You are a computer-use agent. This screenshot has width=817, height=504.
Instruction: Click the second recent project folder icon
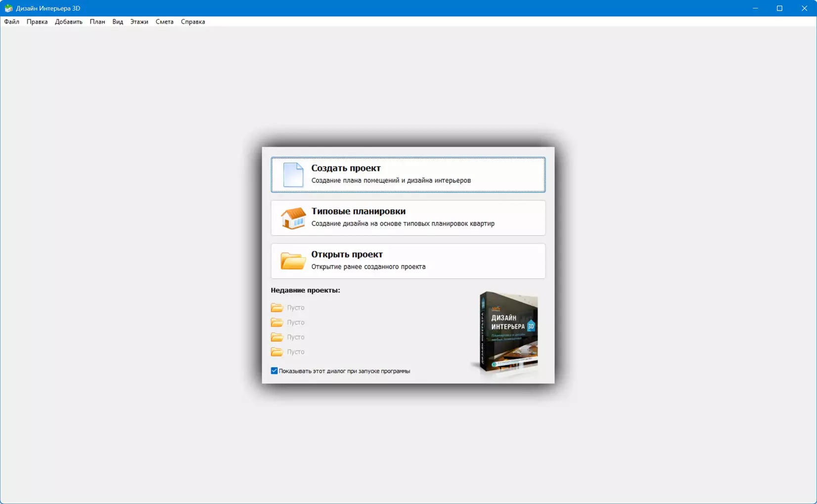click(277, 322)
